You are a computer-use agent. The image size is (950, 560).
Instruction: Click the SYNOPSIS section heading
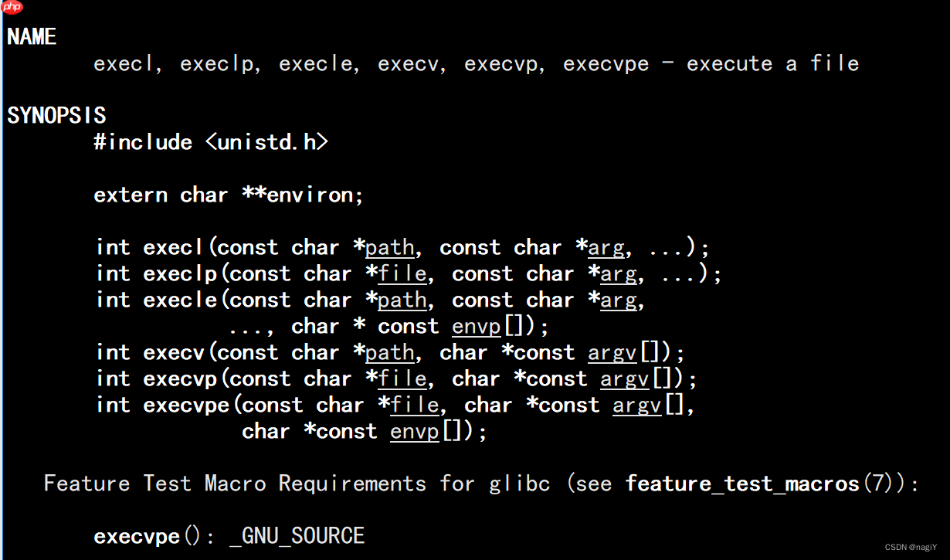point(56,116)
